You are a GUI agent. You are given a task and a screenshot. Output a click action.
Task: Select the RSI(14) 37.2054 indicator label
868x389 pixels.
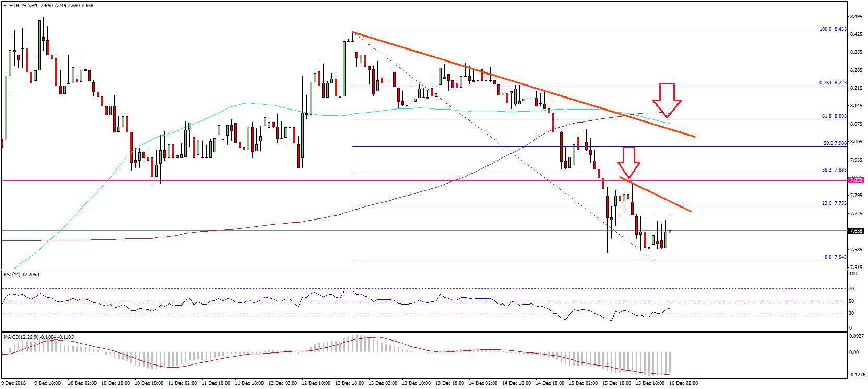(x=21, y=275)
